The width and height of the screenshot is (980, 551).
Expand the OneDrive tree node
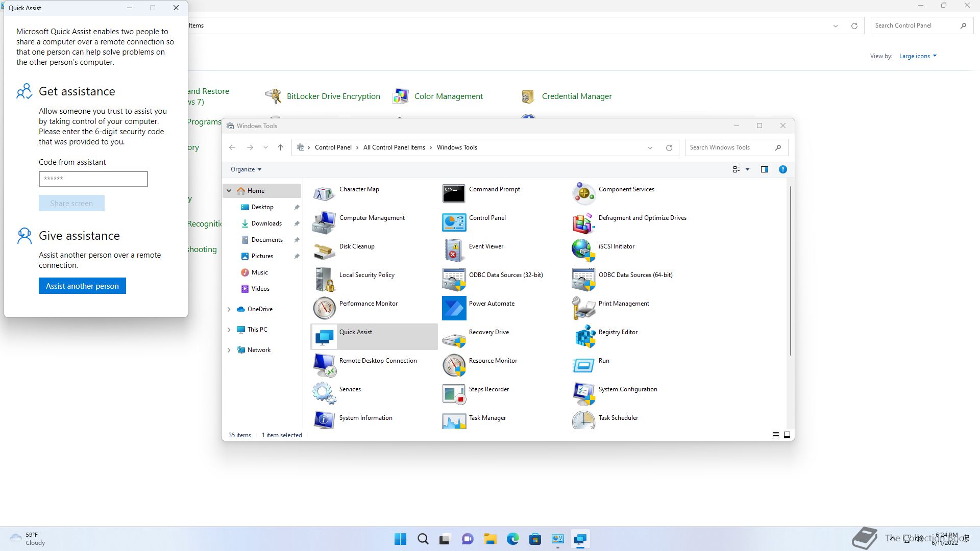pos(229,309)
